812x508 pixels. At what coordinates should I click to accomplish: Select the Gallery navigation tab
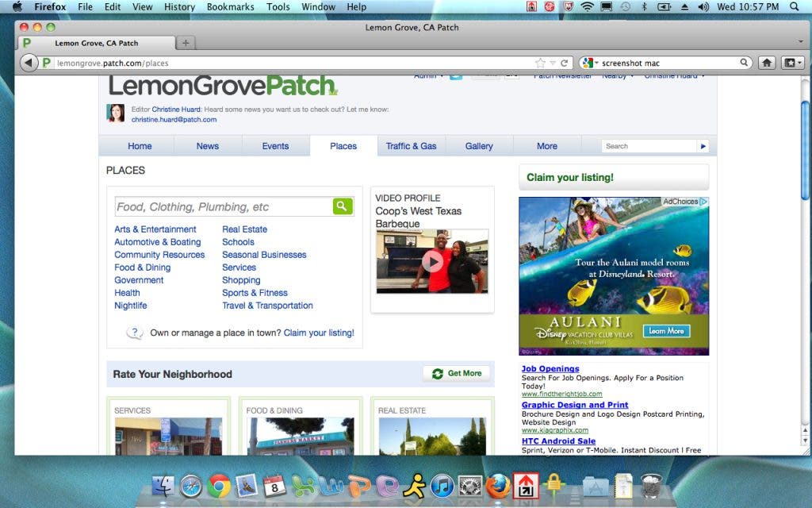479,146
